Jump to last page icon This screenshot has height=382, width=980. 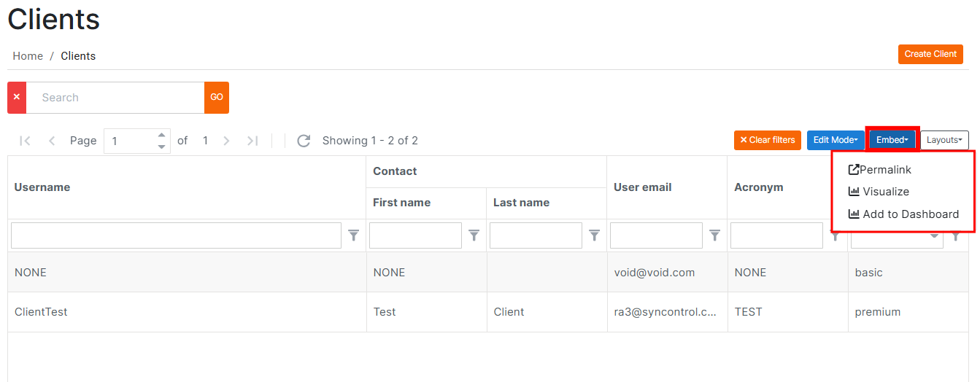pyautogui.click(x=252, y=141)
